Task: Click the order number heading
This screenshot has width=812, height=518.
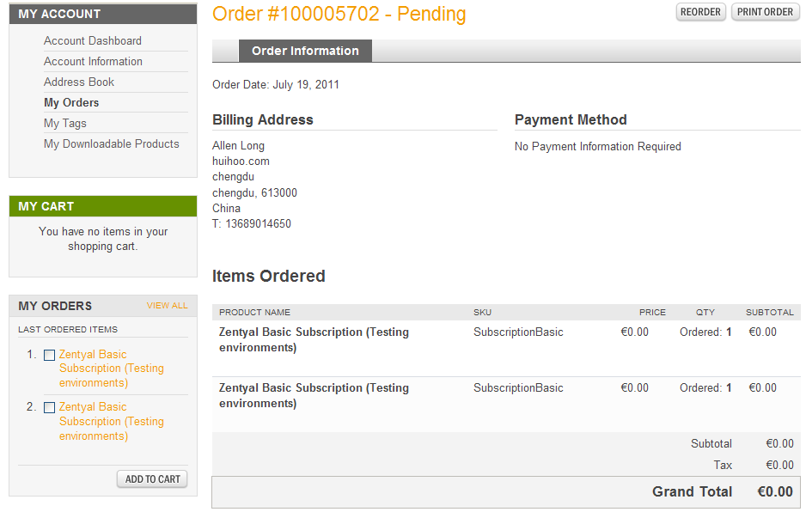Action: (339, 14)
